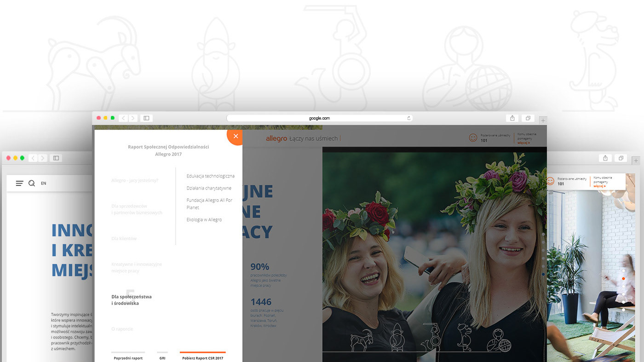Add a new tab in the google.com window
The height and width of the screenshot is (362, 644).
pyautogui.click(x=543, y=121)
